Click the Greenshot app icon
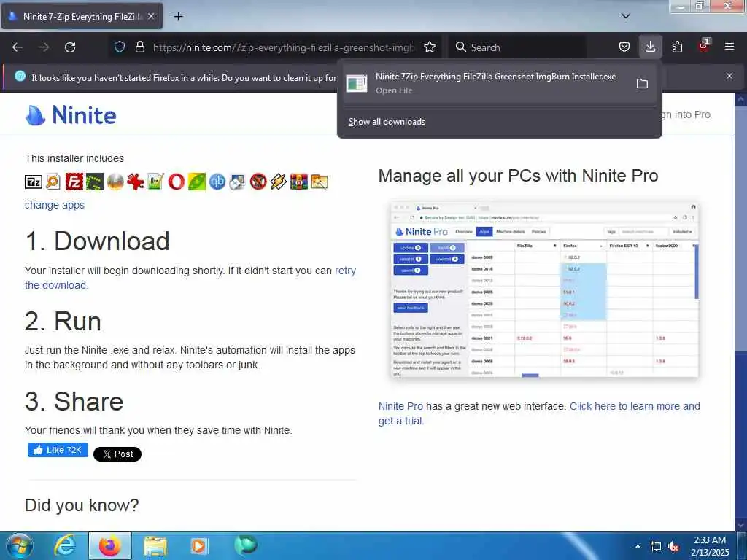Screen dimensions: 747x560 [94, 182]
